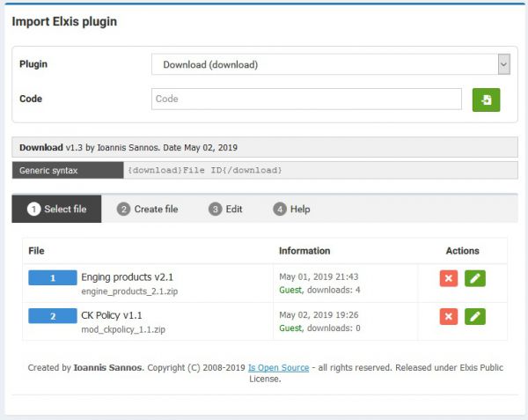Open the Edit tab
Screen dimensions: 528x420
point(225,210)
